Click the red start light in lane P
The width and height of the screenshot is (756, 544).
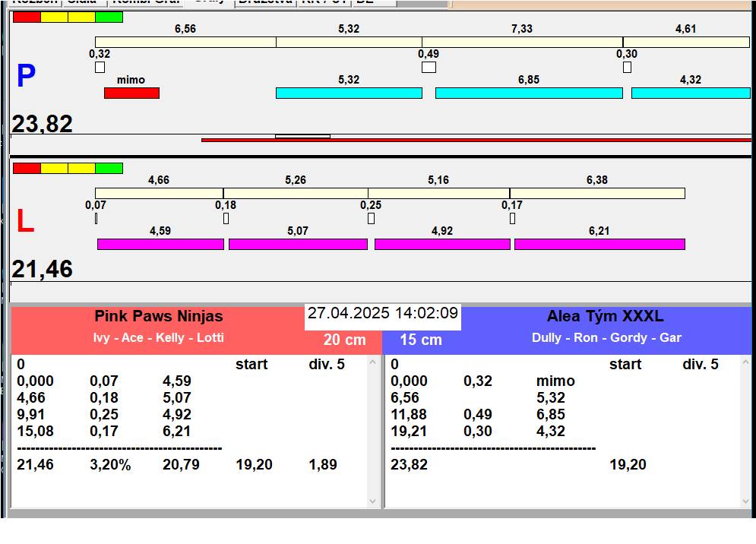[x=27, y=17]
